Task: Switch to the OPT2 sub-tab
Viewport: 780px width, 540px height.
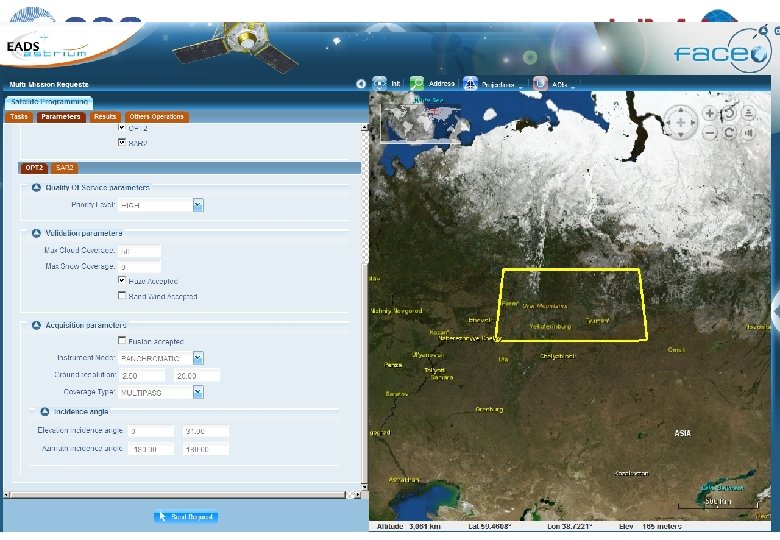Action: click(34, 168)
